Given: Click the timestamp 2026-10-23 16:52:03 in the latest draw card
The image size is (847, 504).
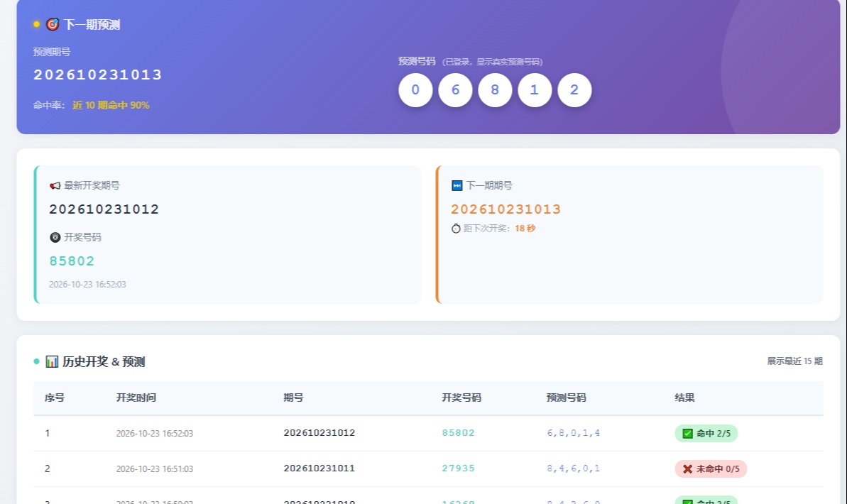Looking at the screenshot, I should [x=87, y=284].
